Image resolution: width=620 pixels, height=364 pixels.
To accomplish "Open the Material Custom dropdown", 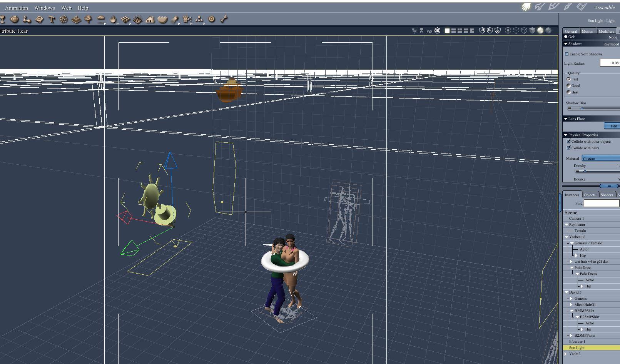I will [x=601, y=159].
